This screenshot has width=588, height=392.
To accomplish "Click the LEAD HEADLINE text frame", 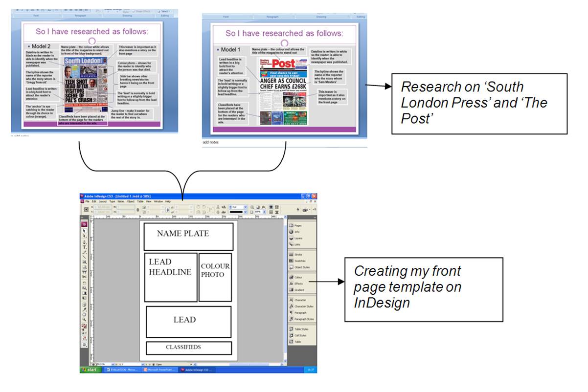I will pos(171,277).
